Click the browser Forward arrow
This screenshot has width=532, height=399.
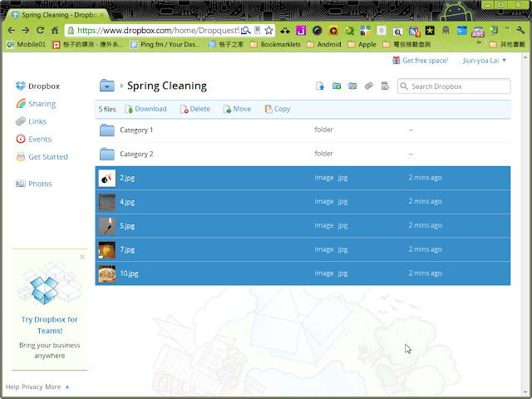click(26, 31)
